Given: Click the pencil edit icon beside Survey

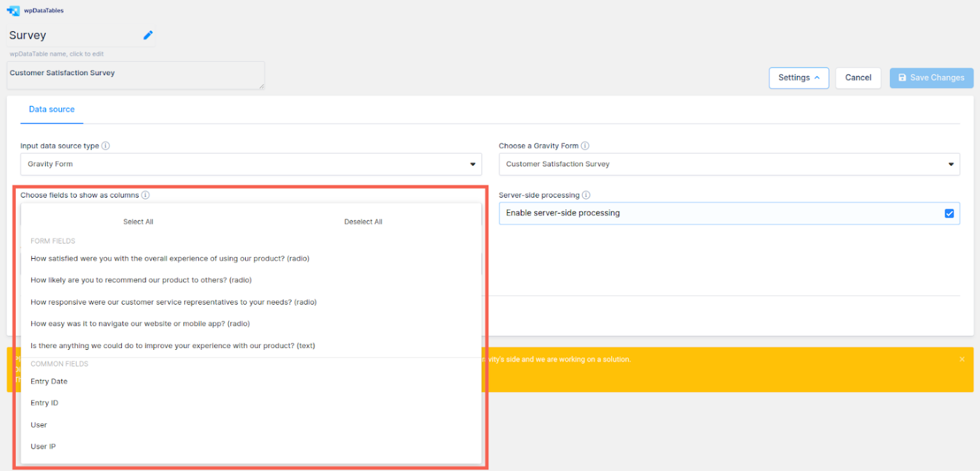Looking at the screenshot, I should (148, 35).
